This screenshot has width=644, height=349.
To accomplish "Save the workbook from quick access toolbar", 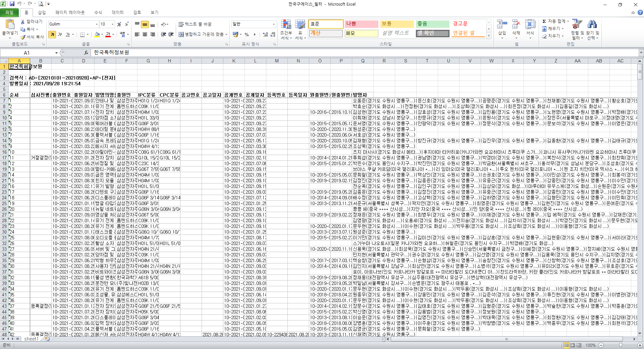I will point(12,4).
